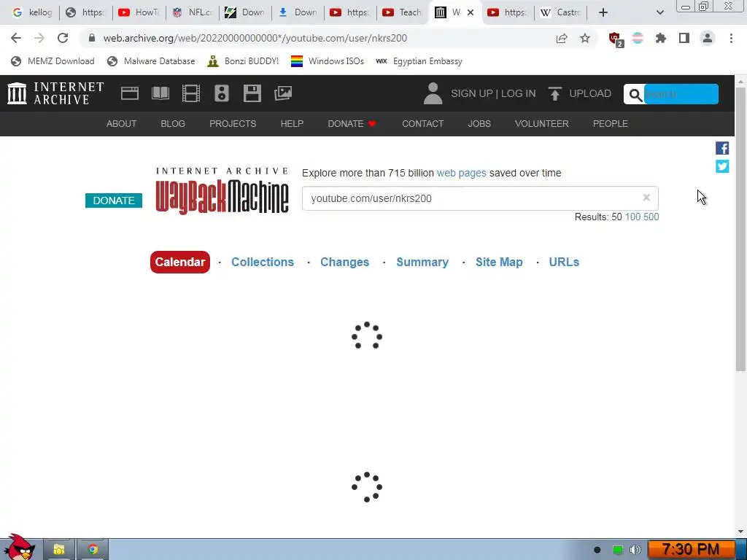Expand the tab search dropdown
The height and width of the screenshot is (560, 747).
click(659, 12)
